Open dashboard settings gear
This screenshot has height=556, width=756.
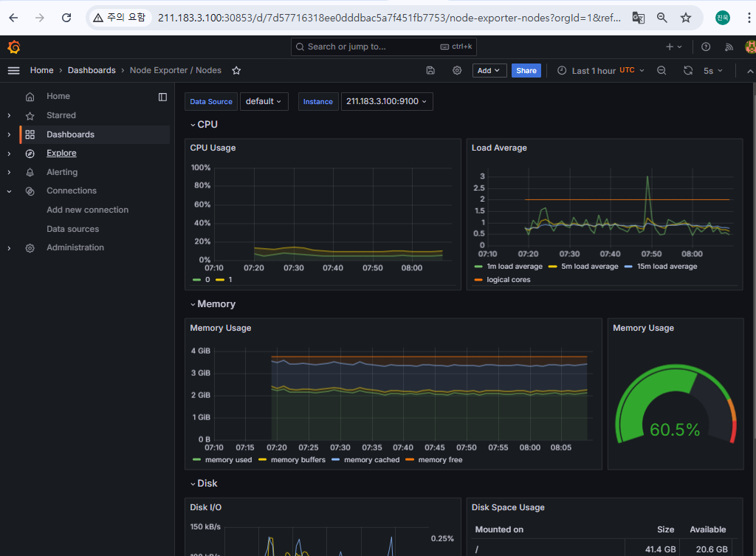457,70
